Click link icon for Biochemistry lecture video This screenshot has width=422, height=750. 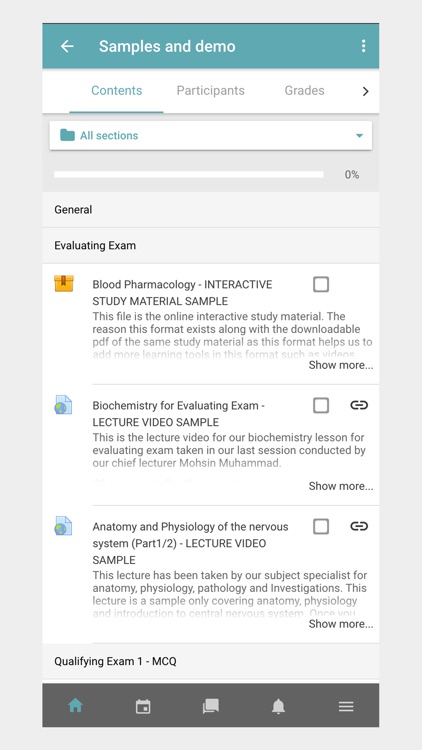359,405
